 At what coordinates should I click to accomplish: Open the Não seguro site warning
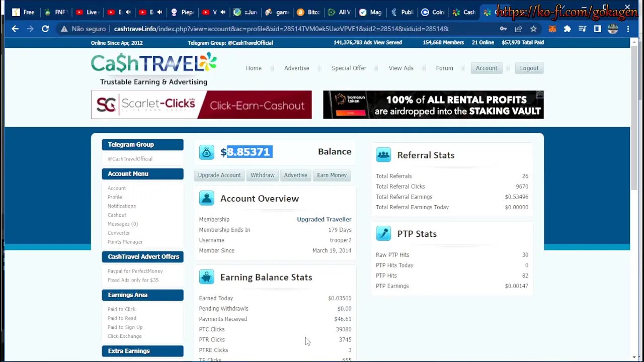tap(83, 29)
